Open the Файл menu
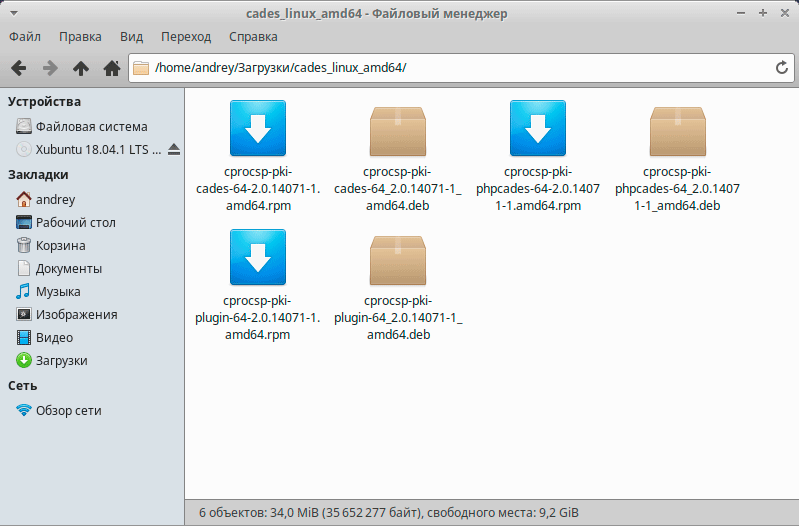This screenshot has width=799, height=526. point(25,37)
